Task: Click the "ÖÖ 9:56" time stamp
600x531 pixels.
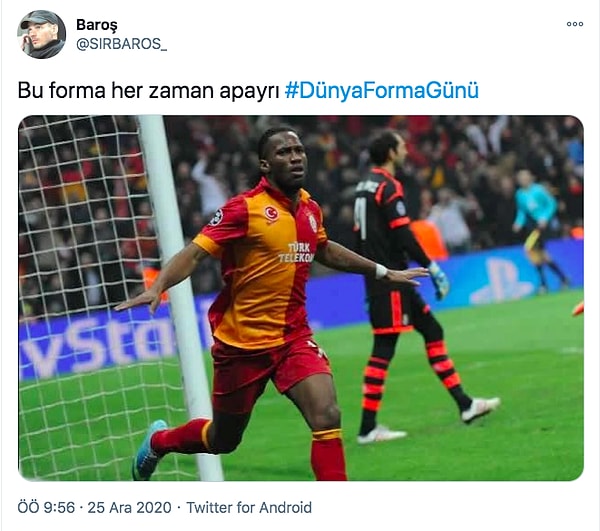Action: pos(46,508)
